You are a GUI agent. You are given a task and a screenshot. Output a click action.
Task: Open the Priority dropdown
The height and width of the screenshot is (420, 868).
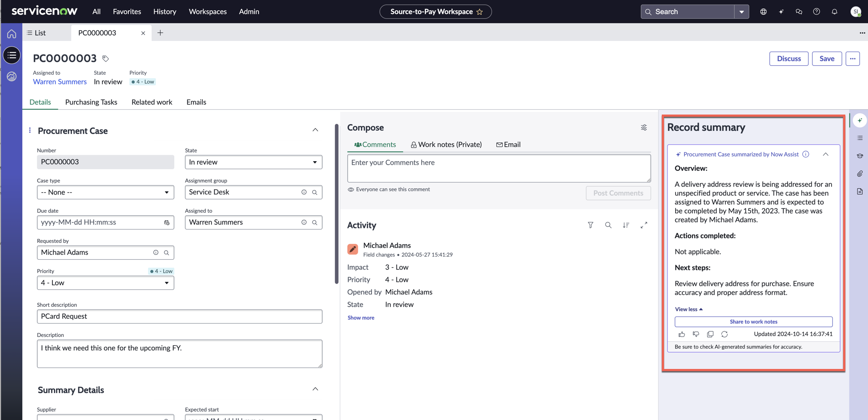(105, 283)
